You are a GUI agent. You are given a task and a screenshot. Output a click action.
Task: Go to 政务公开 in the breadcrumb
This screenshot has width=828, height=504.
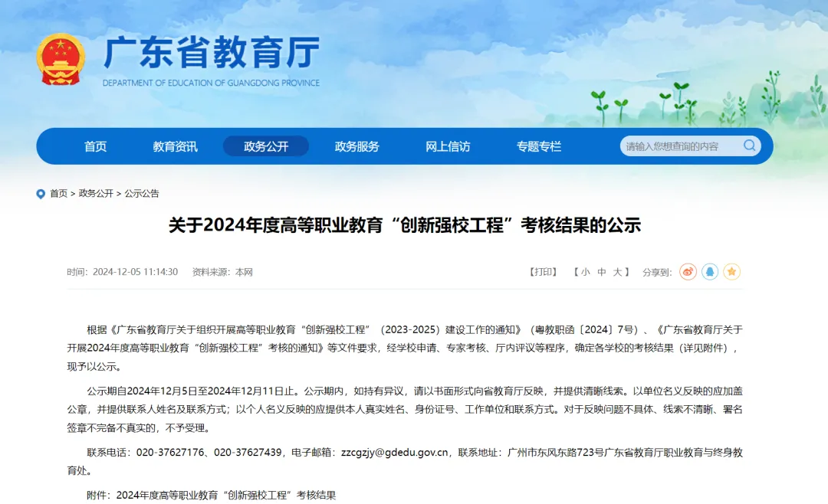tap(96, 194)
